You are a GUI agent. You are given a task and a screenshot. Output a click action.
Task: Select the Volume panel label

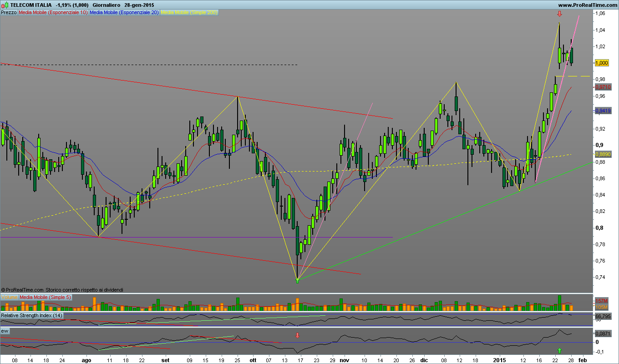[9, 297]
